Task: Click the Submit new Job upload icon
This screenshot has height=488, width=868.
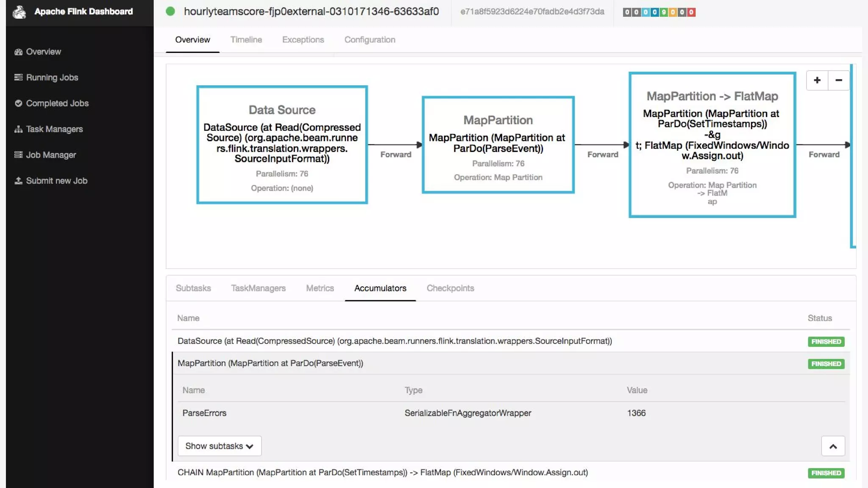Action: click(18, 181)
